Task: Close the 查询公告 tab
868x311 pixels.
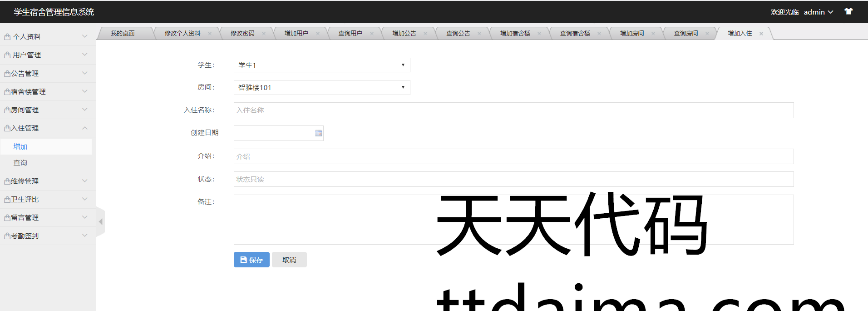Action: point(479,34)
